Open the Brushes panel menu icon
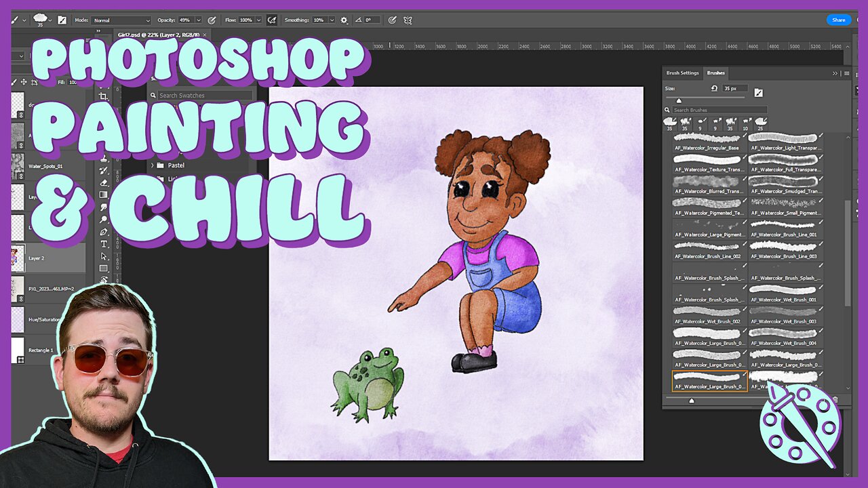Viewport: 868px width, 488px height. click(846, 73)
